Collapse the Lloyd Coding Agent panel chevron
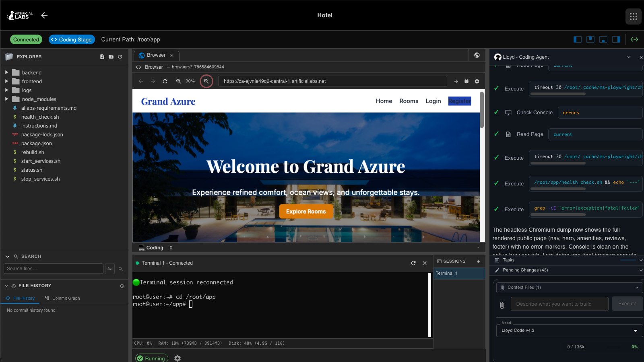Screen dimensions: 644x362 click(x=629, y=57)
